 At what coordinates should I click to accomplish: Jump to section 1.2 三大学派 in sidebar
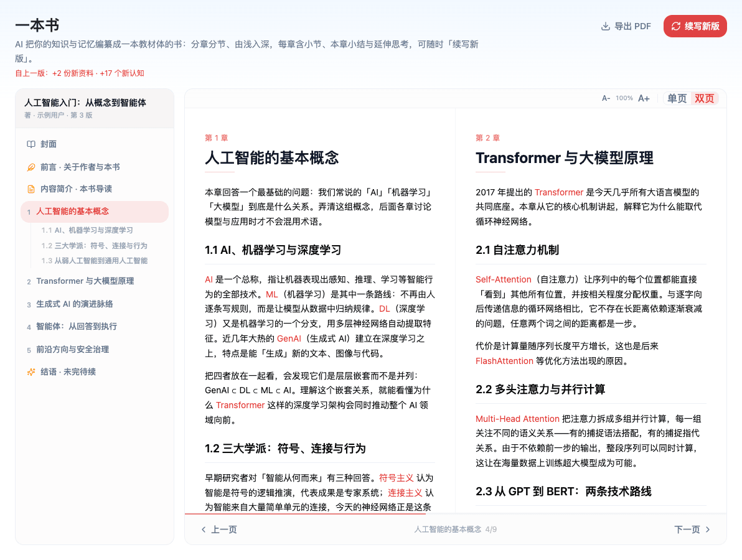point(94,246)
